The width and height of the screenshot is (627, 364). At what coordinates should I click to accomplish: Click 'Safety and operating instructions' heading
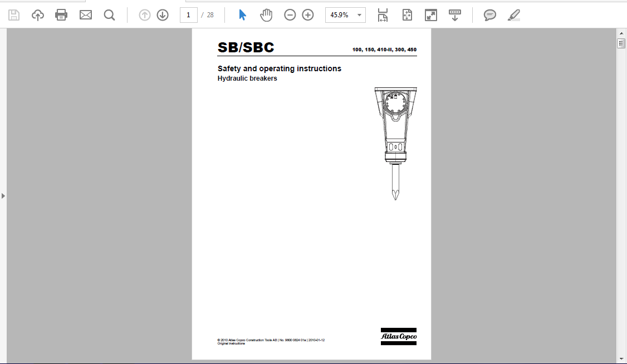pos(279,68)
